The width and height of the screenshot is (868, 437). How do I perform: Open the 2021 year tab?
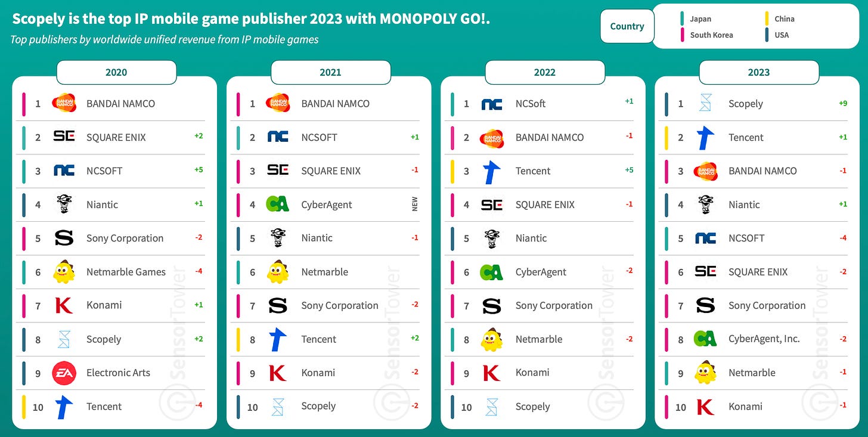(x=330, y=72)
